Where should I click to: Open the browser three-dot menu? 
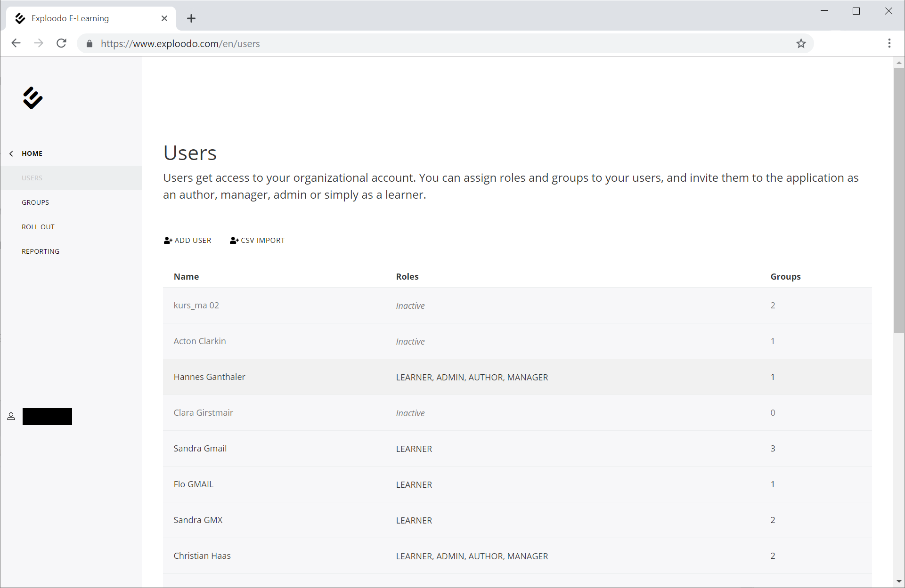coord(889,44)
